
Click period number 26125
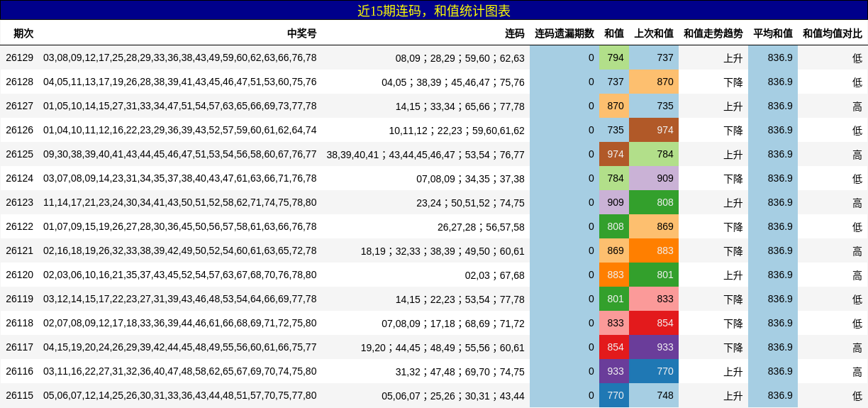pyautogui.click(x=19, y=154)
